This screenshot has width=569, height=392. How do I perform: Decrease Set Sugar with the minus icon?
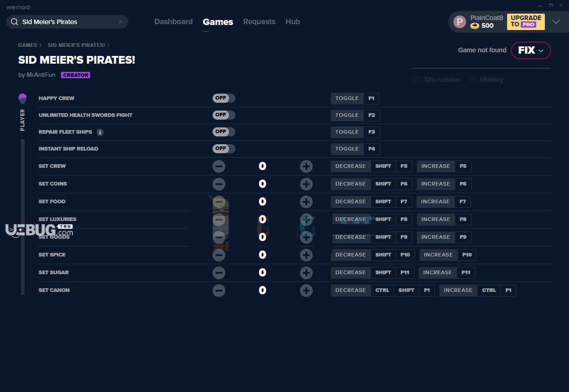(x=219, y=273)
